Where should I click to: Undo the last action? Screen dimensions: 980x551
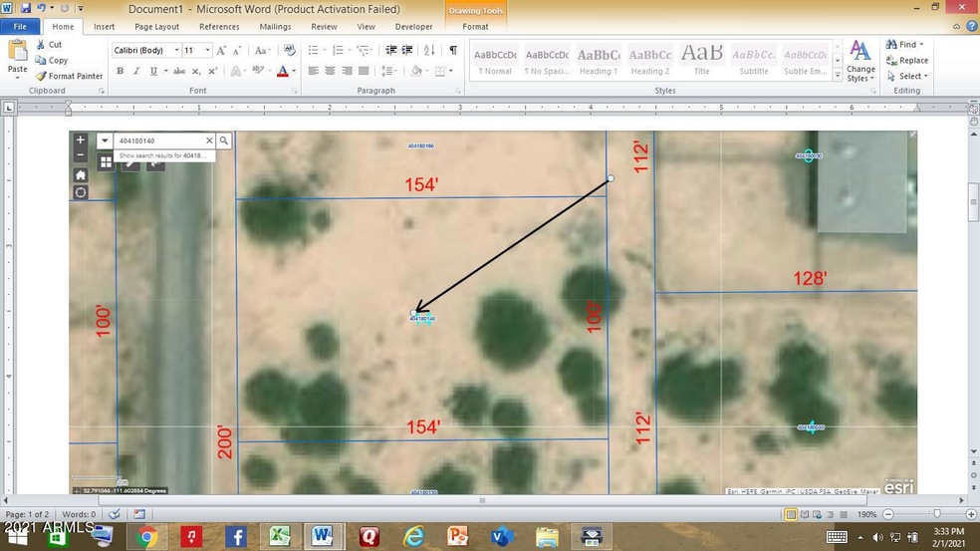pos(41,8)
